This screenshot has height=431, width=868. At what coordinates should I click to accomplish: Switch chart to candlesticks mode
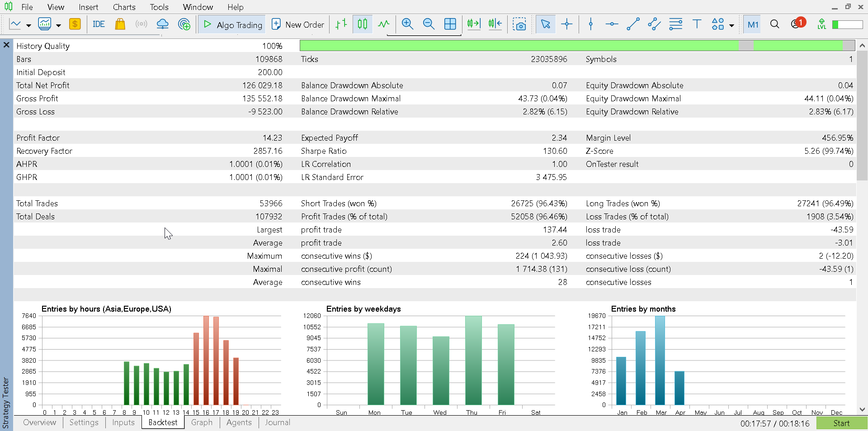[363, 24]
